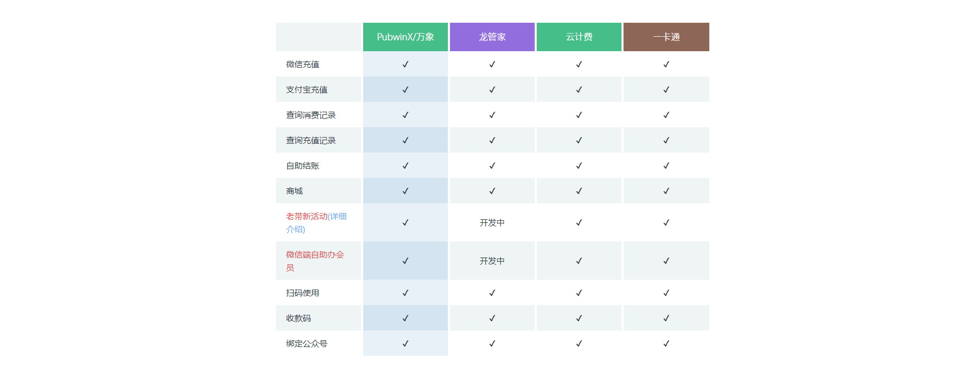Click the 云计费 column header

coord(579,37)
